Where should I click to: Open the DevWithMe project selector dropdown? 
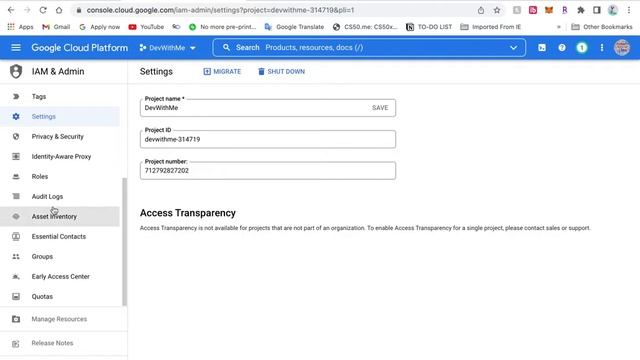point(167,48)
